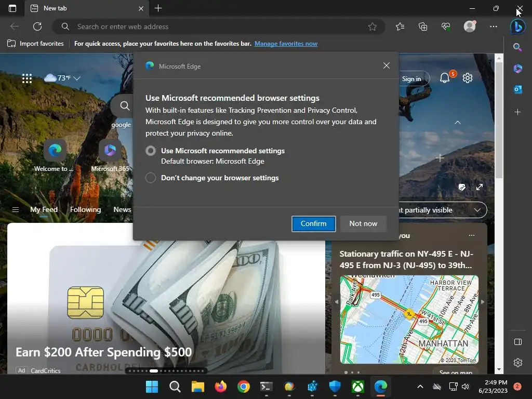Launch Firefox from taskbar

tap(220, 387)
